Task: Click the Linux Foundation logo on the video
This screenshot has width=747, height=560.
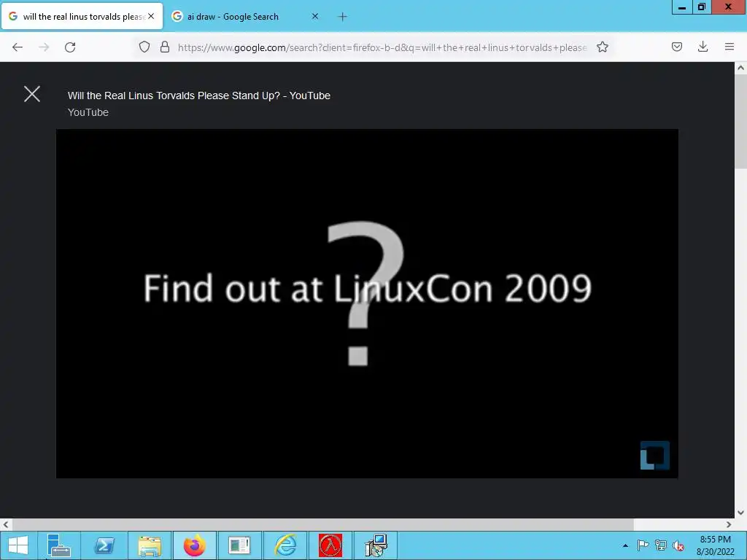Action: (x=654, y=455)
